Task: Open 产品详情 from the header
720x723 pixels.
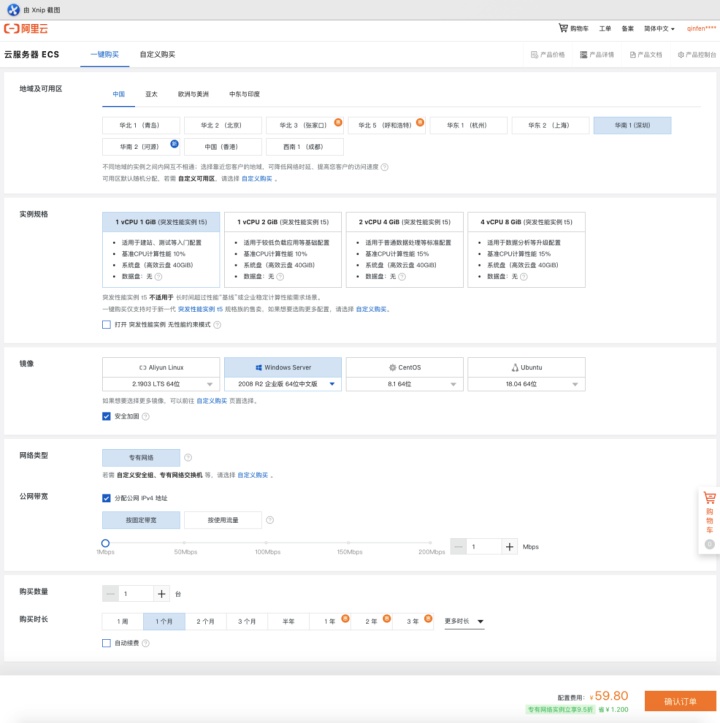Action: pos(597,54)
